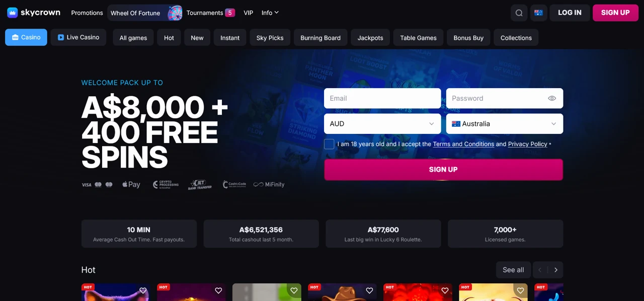Click the Terms and Conditions link
Screen dimensions: 644x301
click(463, 144)
